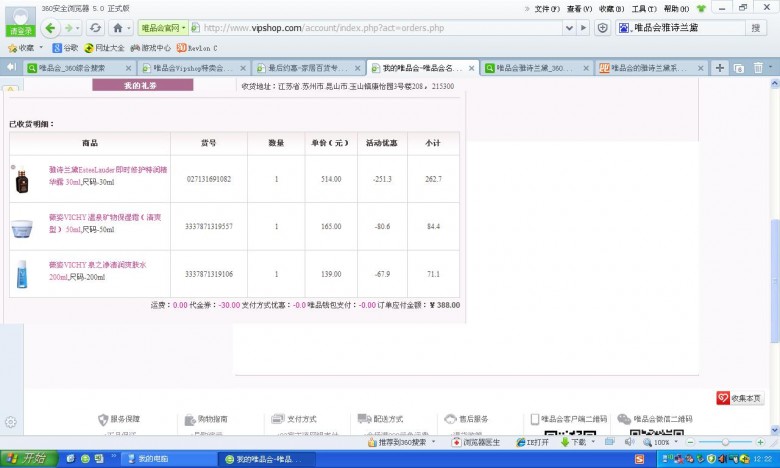Go back with the browser back arrow

50,28
